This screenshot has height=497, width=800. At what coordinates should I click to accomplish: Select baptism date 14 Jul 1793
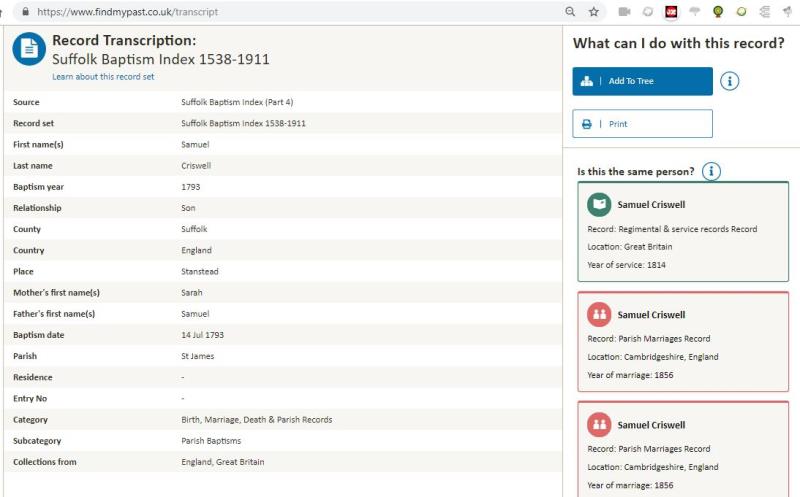pyautogui.click(x=203, y=335)
